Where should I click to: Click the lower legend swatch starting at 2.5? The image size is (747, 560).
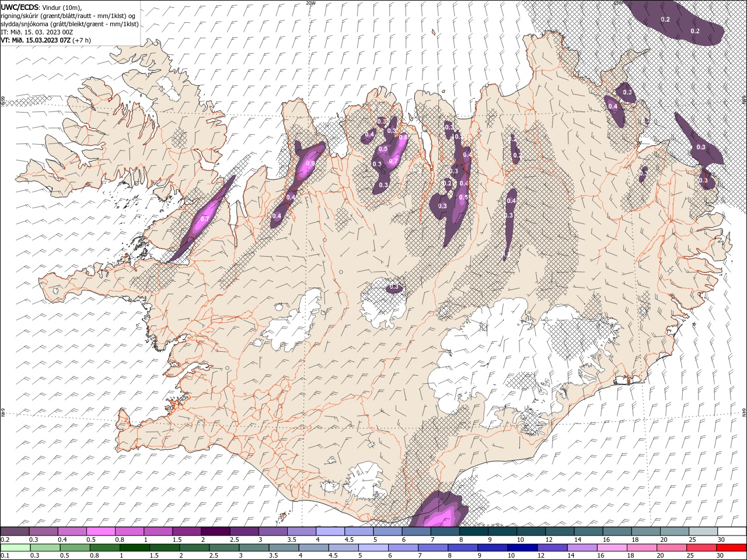coord(224,548)
